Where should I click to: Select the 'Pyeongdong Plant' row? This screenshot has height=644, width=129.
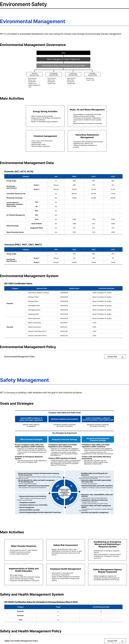[x=74, y=310]
